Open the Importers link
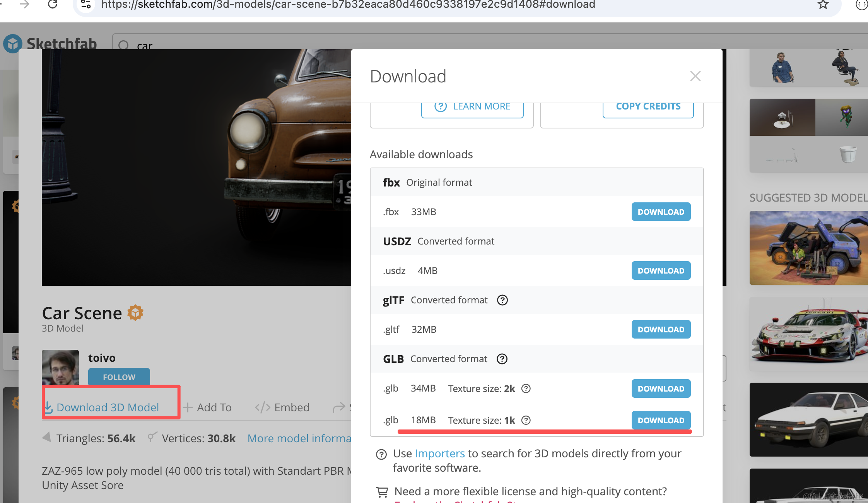This screenshot has height=503, width=868. pyautogui.click(x=440, y=453)
